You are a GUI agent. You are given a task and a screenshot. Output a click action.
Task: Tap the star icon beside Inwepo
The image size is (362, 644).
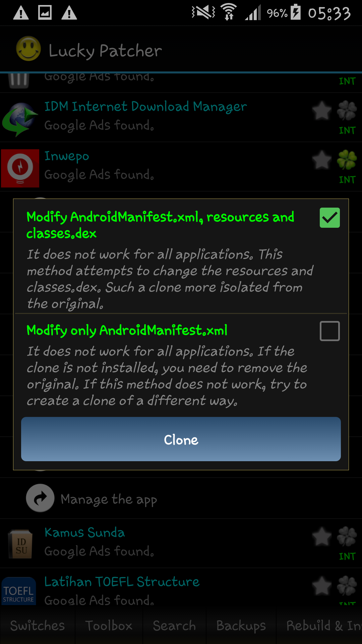(322, 160)
